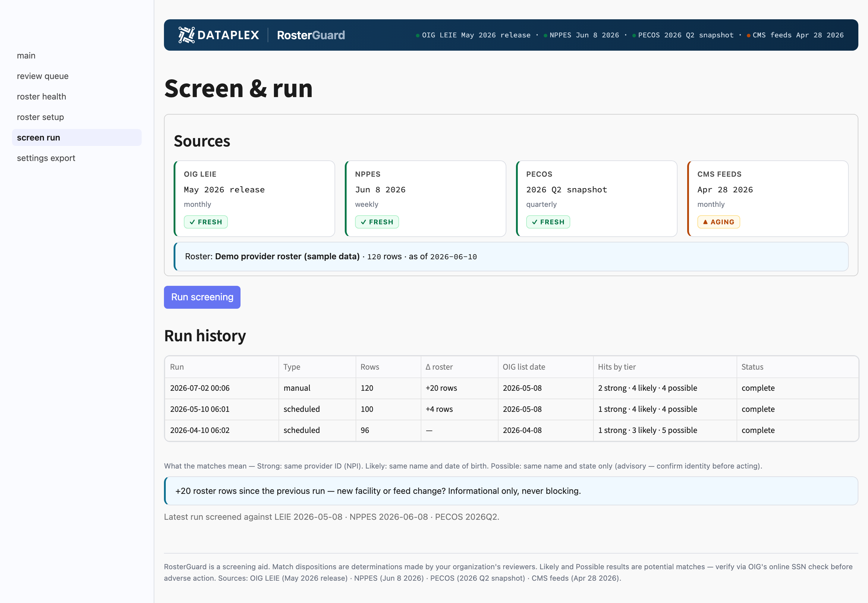This screenshot has height=603, width=868.
Task: Click the OIG LEIE FRESH badge
Action: point(206,222)
